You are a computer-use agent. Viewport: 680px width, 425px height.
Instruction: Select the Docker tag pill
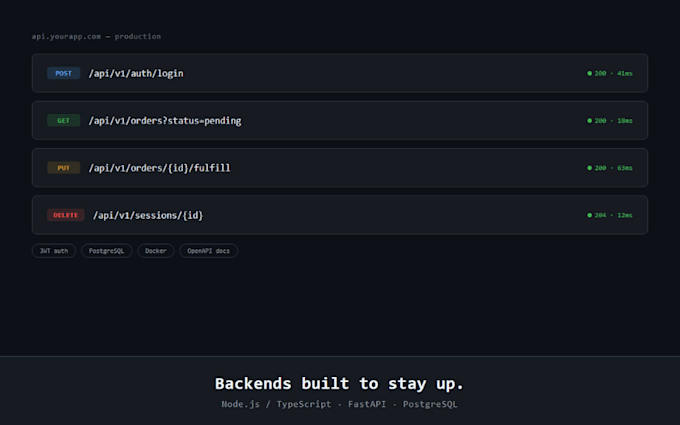tap(156, 251)
